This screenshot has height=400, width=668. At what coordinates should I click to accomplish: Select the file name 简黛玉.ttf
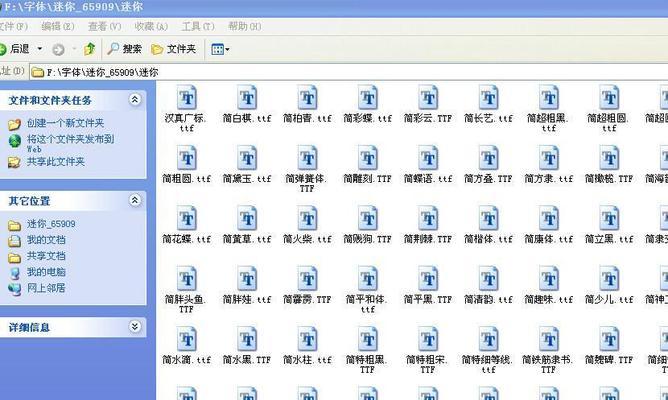(x=247, y=179)
